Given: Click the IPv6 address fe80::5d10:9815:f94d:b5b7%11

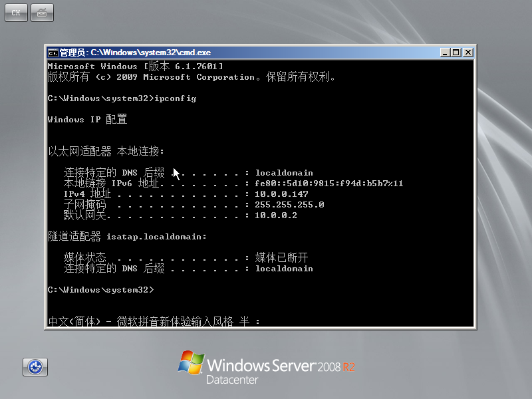Looking at the screenshot, I should [x=329, y=184].
